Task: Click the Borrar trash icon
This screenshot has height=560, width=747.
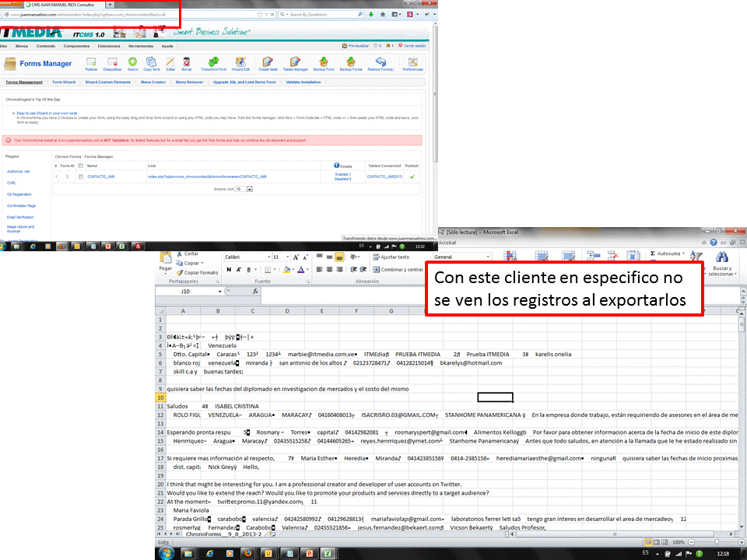Action: [x=186, y=64]
